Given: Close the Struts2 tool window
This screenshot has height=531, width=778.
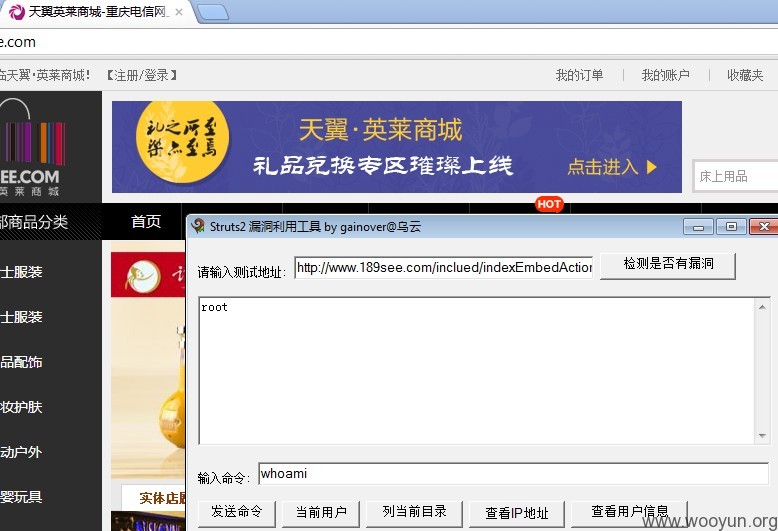Looking at the screenshot, I should [764, 226].
